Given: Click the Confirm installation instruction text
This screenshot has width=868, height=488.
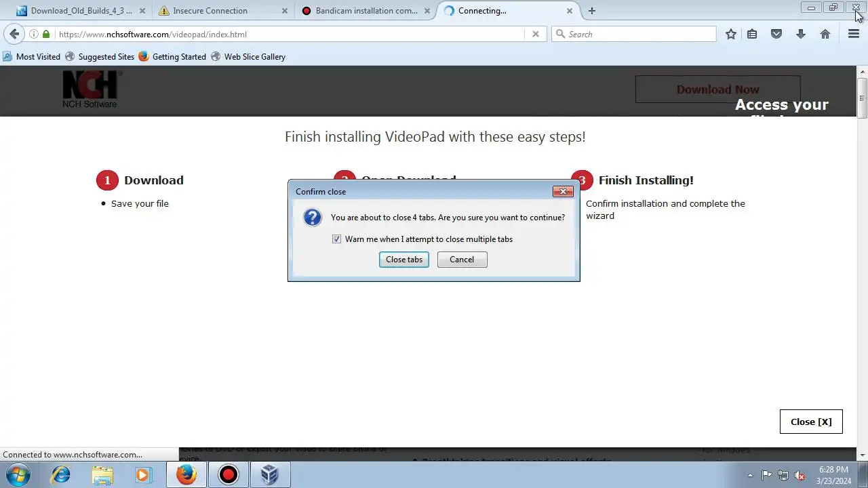Looking at the screenshot, I should pos(665,209).
